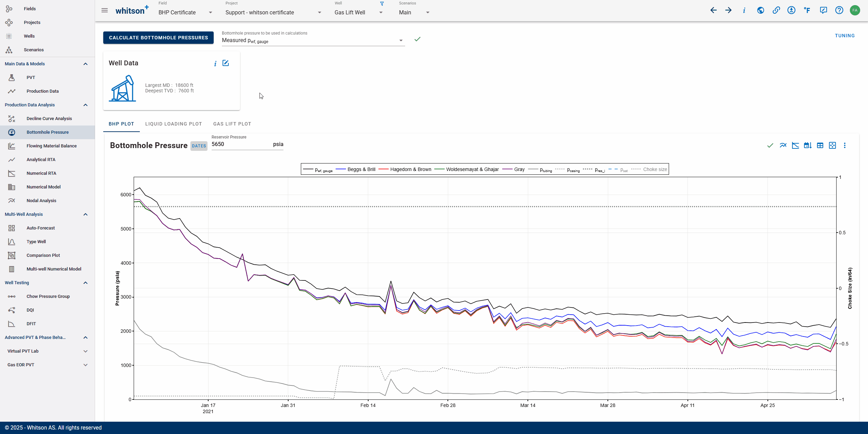
Task: Click the copy link icon
Action: coord(776,10)
